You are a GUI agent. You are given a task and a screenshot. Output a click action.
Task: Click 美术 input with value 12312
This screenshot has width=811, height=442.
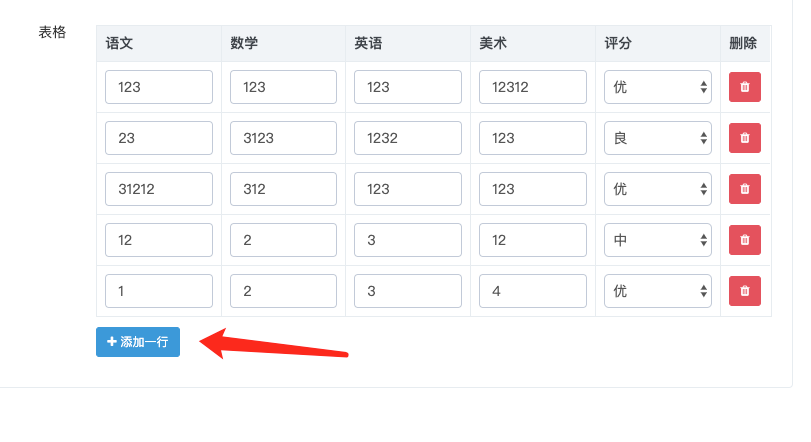pos(533,87)
